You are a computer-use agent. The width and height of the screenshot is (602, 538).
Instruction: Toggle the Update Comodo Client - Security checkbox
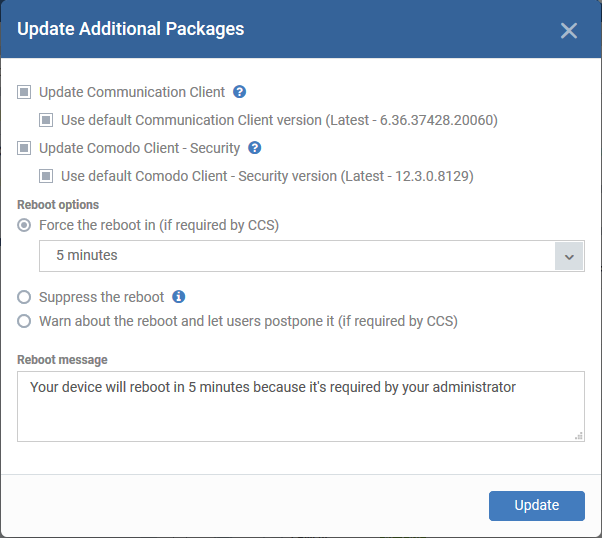[24, 148]
